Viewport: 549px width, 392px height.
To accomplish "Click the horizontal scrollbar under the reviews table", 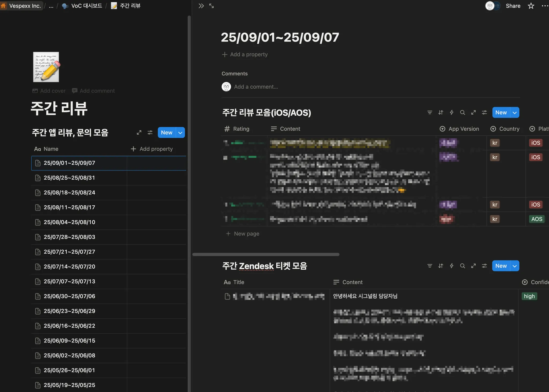I will (x=266, y=254).
